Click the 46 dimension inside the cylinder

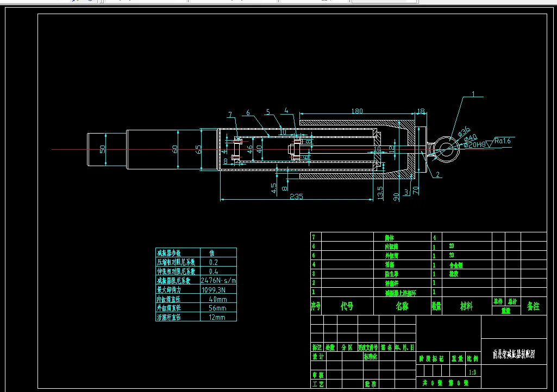(x=250, y=149)
